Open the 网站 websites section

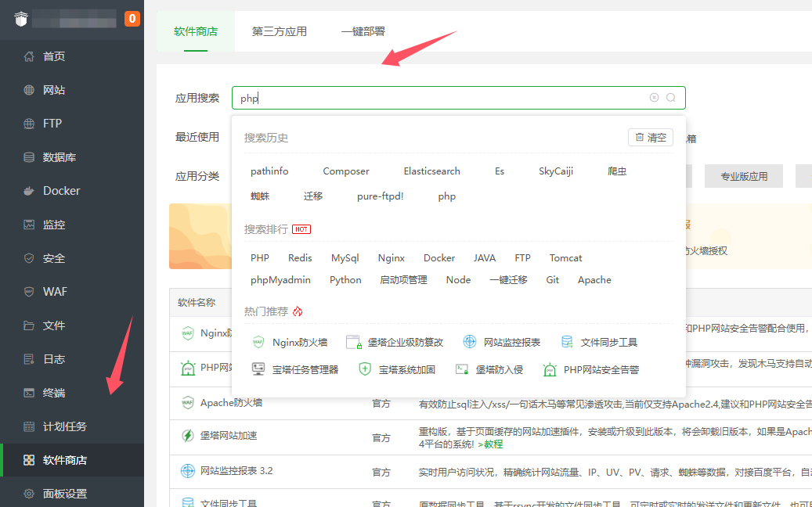coord(54,90)
